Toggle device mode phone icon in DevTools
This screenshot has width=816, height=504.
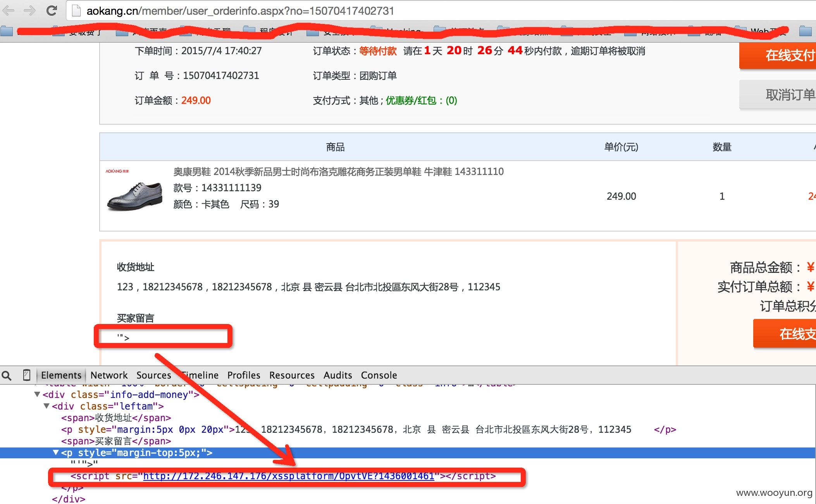click(x=26, y=375)
